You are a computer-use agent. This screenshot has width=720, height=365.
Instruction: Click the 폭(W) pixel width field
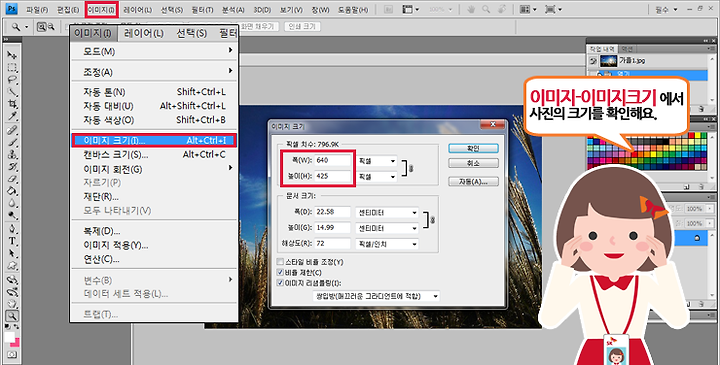(x=333, y=161)
